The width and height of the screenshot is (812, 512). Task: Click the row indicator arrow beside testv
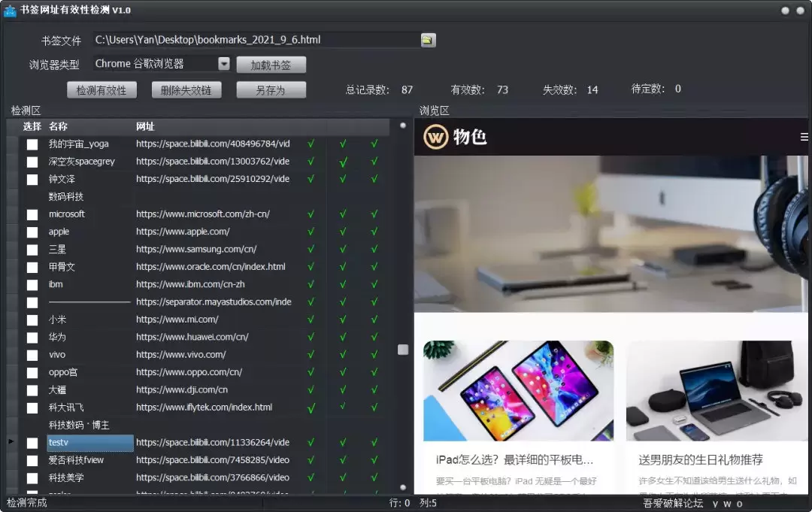coord(11,441)
